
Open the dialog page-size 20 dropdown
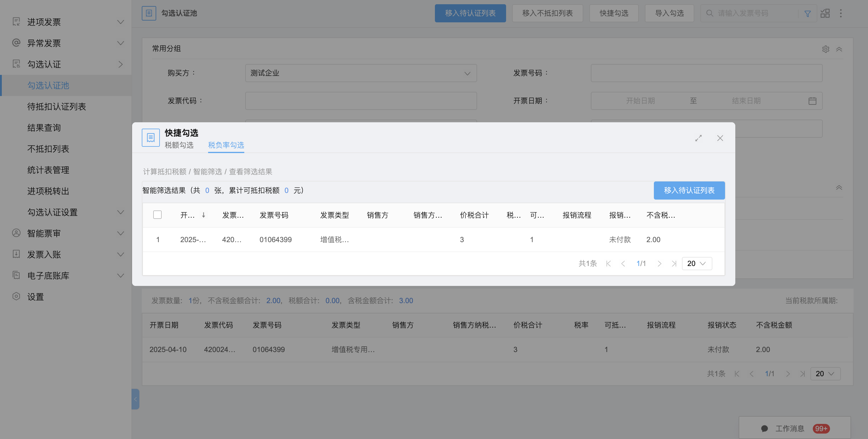click(697, 264)
